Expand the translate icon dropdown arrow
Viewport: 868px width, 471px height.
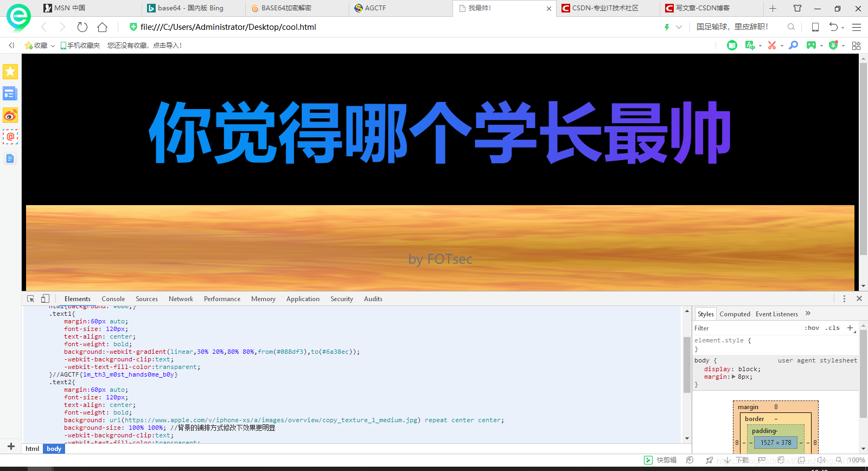760,46
